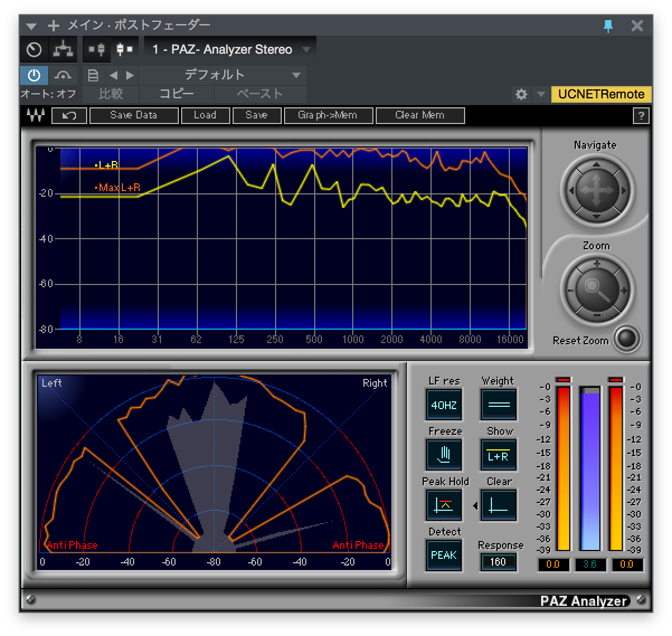Click the left meter peak readout 0.0

553,564
